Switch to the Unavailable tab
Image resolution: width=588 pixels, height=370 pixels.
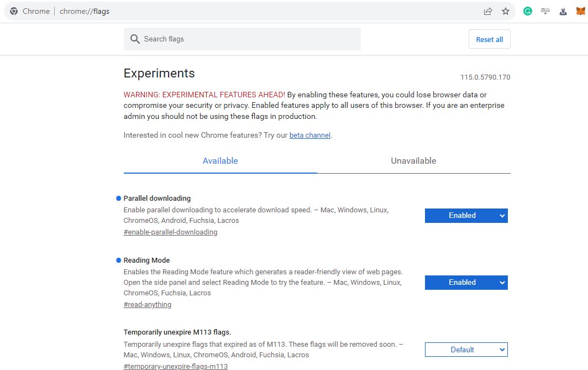413,161
